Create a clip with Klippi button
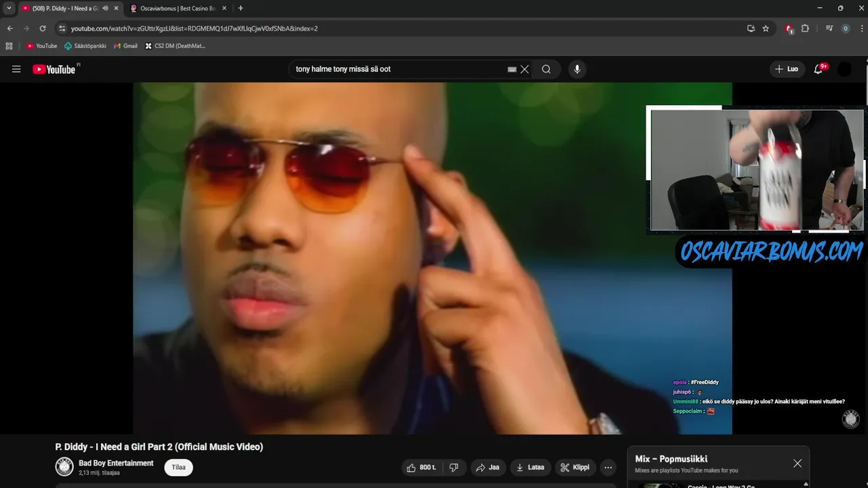The height and width of the screenshot is (488, 868). 575,467
